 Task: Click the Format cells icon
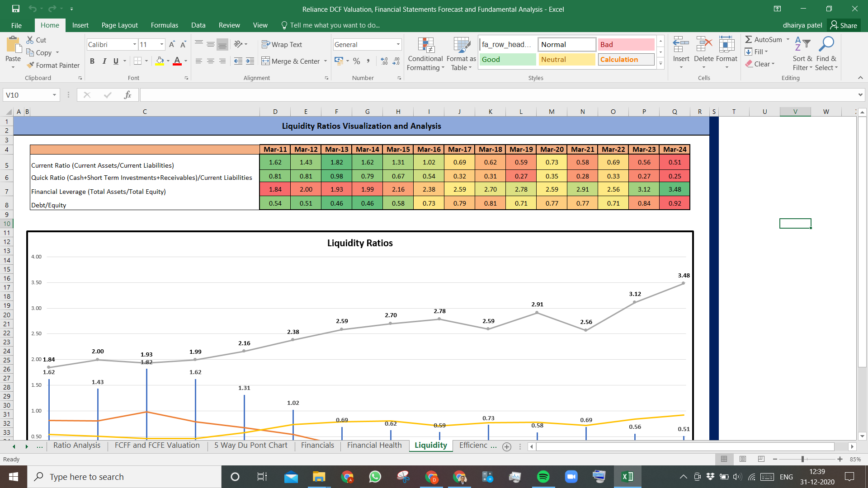tap(726, 45)
